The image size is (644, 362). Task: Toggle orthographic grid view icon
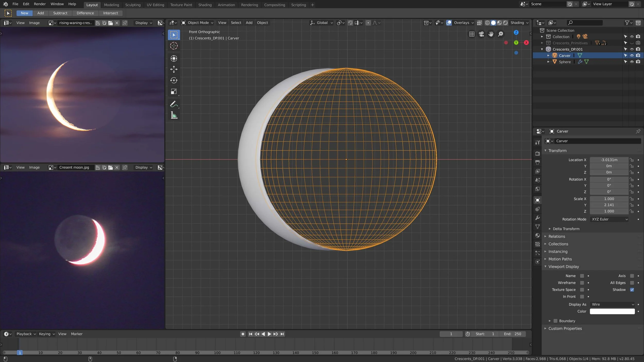coord(472,34)
